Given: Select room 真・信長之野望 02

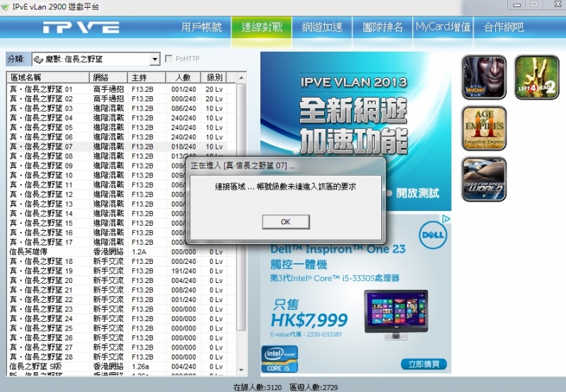Looking at the screenshot, I should click(x=121, y=98).
